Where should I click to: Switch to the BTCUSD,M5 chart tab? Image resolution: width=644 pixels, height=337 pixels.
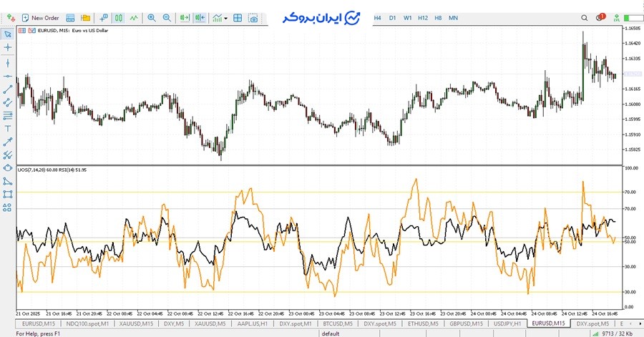[x=339, y=323]
